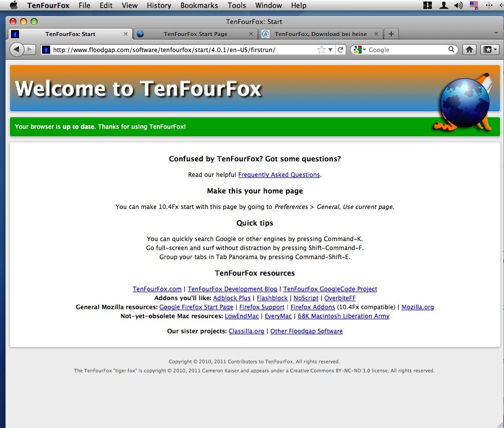Viewport: 504px width, 428px height.
Task: Open 68K Macintosh Liberation Army link
Action: pos(343,316)
